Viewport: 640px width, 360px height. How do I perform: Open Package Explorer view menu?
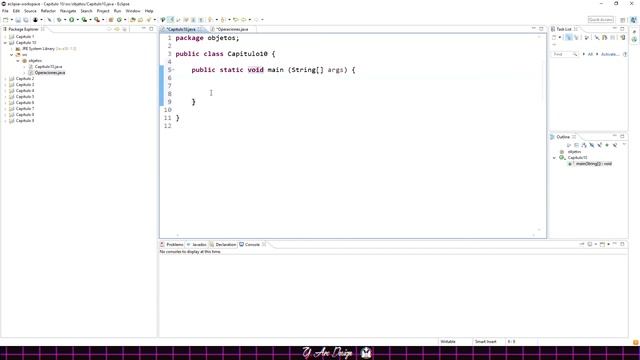click(124, 29)
